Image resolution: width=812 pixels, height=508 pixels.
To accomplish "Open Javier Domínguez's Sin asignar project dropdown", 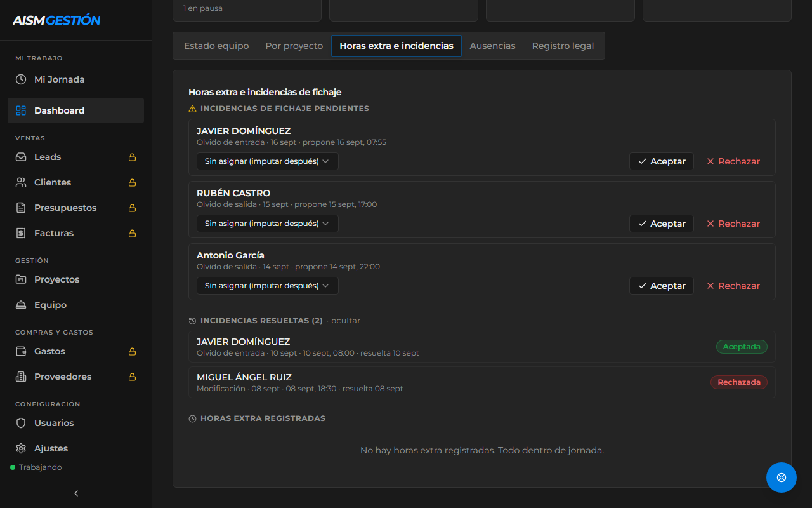I will tap(267, 161).
